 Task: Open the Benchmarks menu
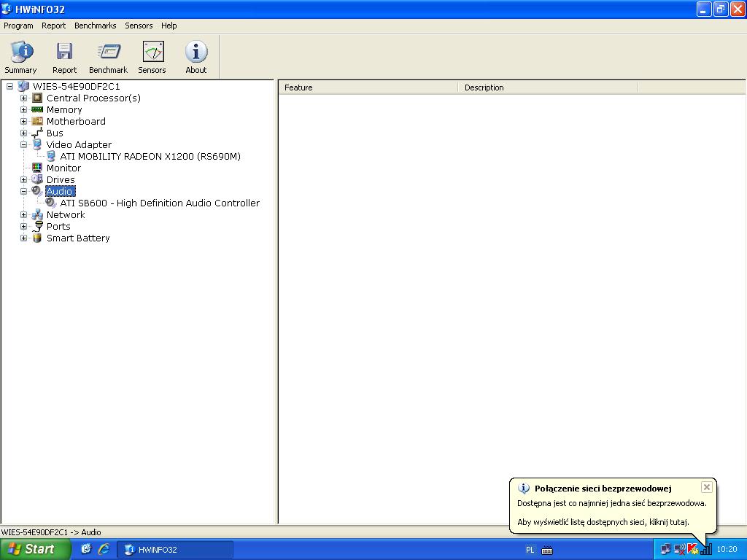96,26
